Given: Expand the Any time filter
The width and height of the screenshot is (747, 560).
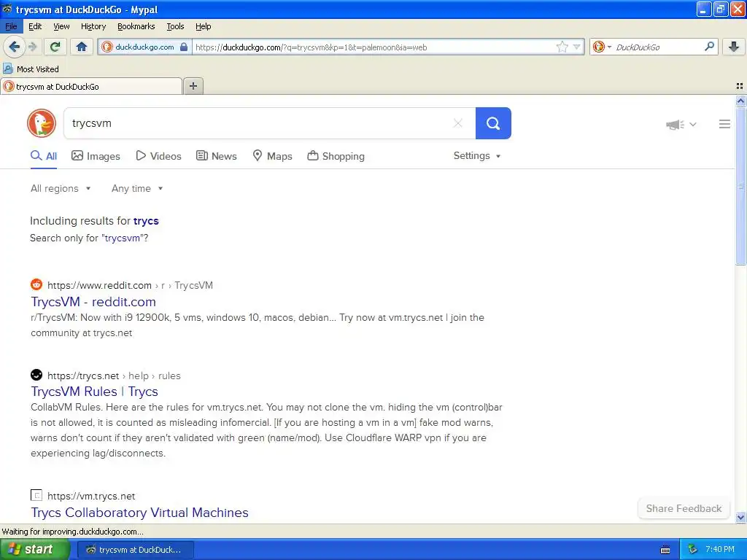Looking at the screenshot, I should click(137, 189).
